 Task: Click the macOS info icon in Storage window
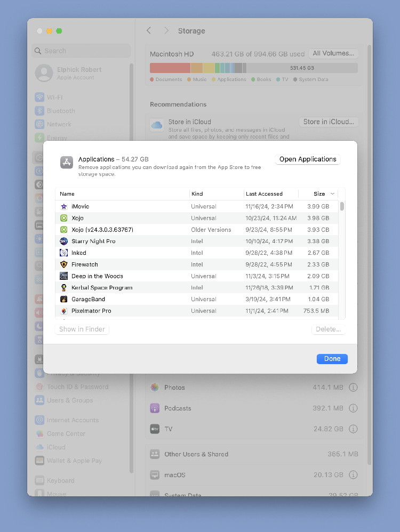353,474
